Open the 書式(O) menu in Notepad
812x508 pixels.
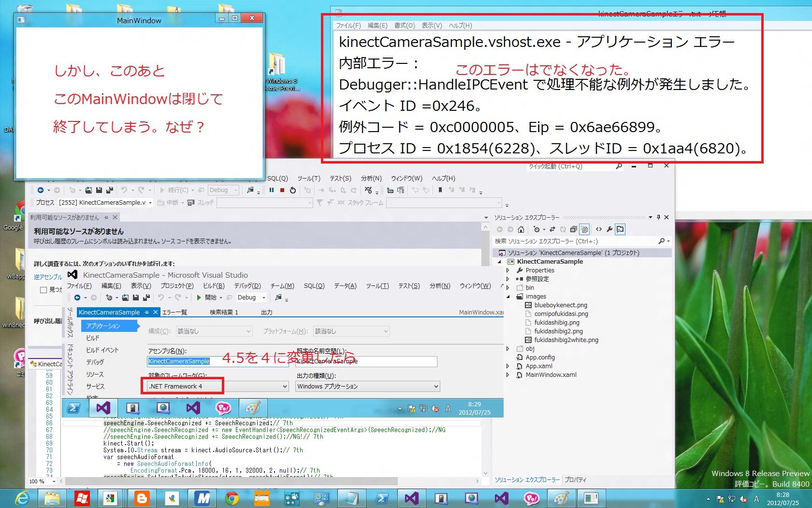click(x=405, y=26)
